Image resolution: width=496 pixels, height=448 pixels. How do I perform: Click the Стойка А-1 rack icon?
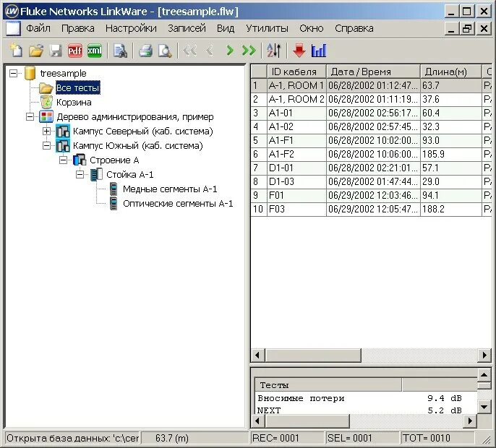pos(96,175)
